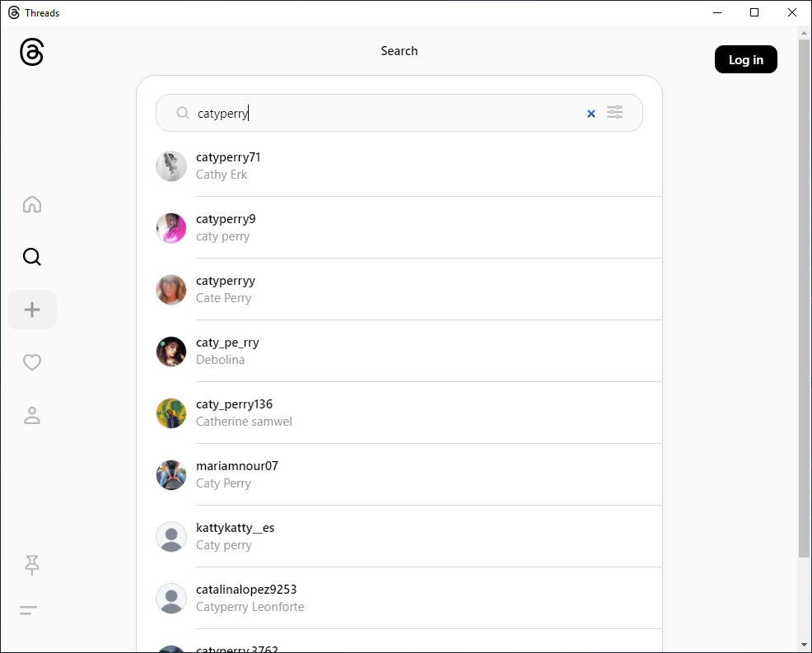Open the Search sidebar icon
This screenshot has width=812, height=653.
click(x=32, y=257)
